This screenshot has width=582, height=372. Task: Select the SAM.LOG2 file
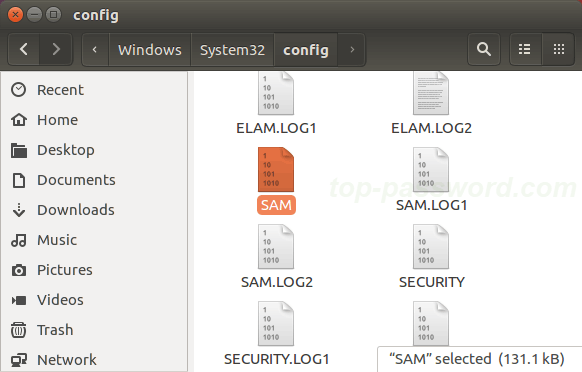point(277,256)
